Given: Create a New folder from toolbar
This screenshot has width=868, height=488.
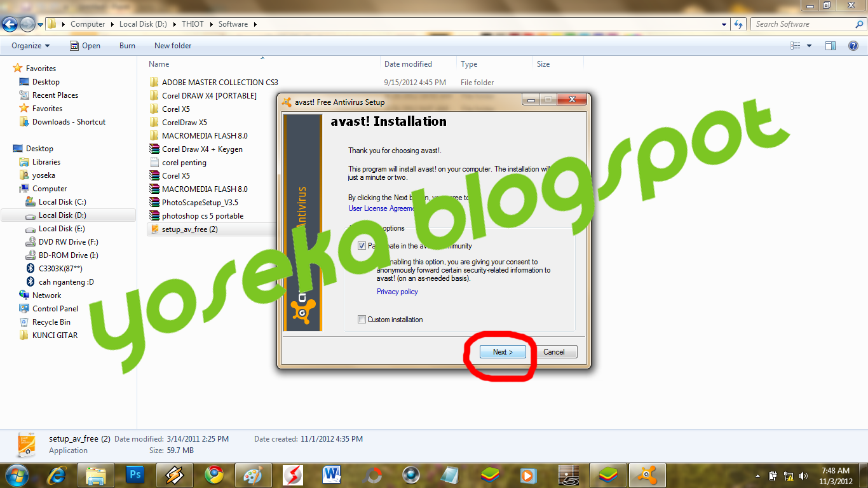Looking at the screenshot, I should point(173,46).
